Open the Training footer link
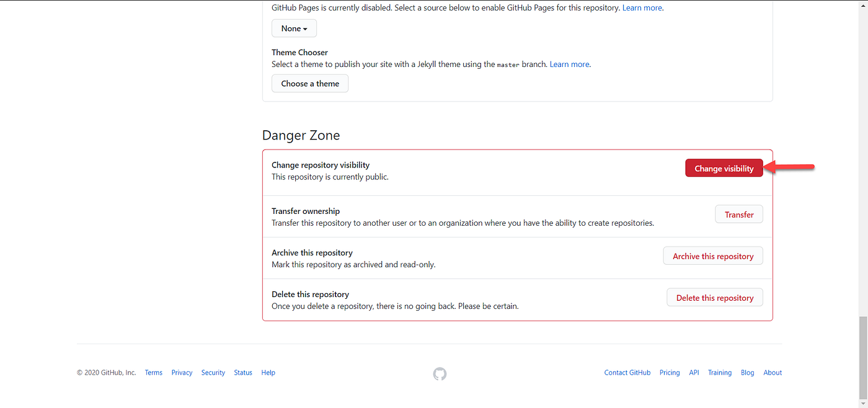The width and height of the screenshot is (868, 408). coord(719,372)
